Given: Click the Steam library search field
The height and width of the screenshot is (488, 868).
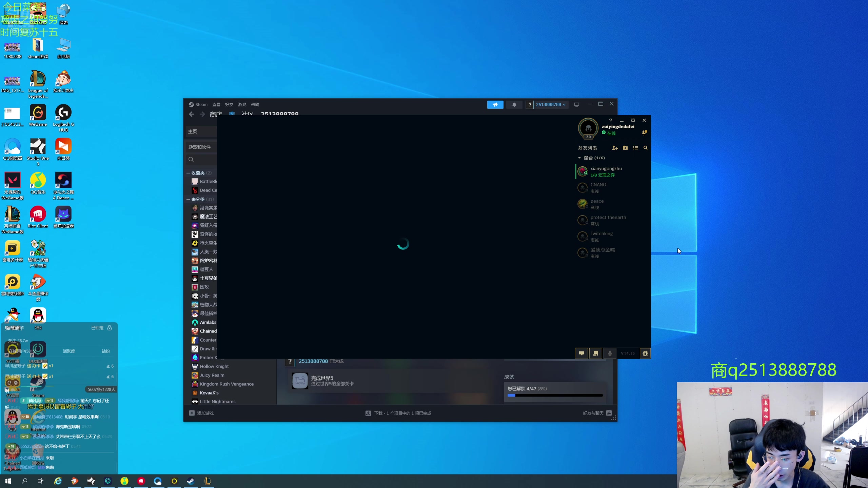Looking at the screenshot, I should (x=201, y=160).
